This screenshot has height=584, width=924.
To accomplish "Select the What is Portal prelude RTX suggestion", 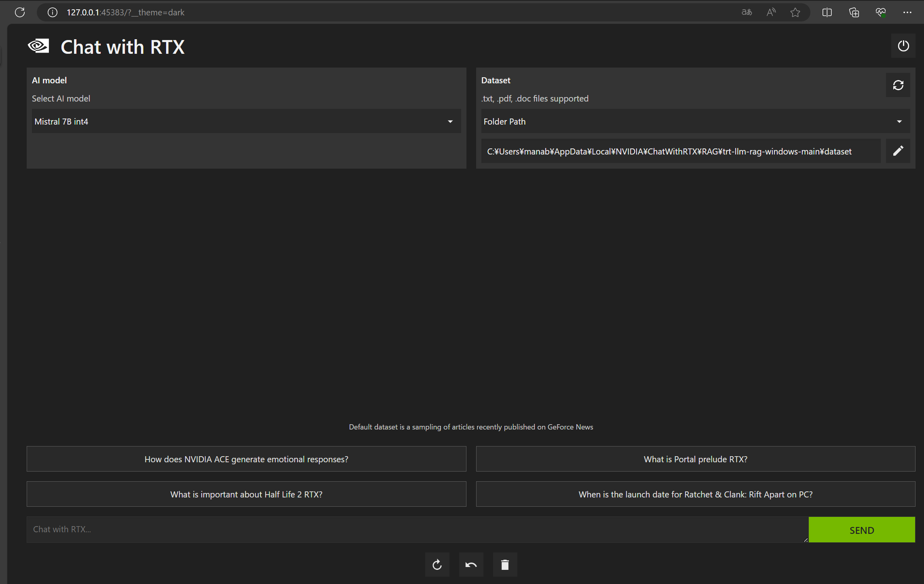I will [695, 459].
